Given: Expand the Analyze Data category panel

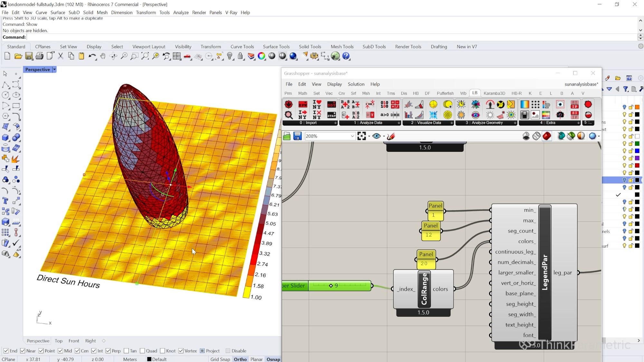Looking at the screenshot, I should 399,123.
